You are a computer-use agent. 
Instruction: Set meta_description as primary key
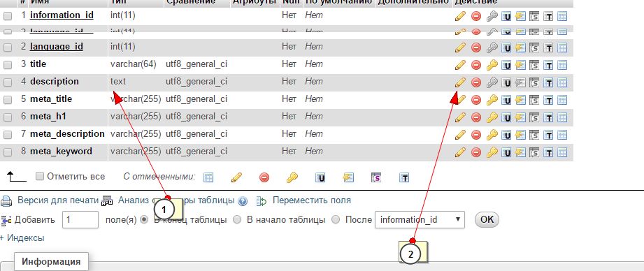[x=492, y=135]
